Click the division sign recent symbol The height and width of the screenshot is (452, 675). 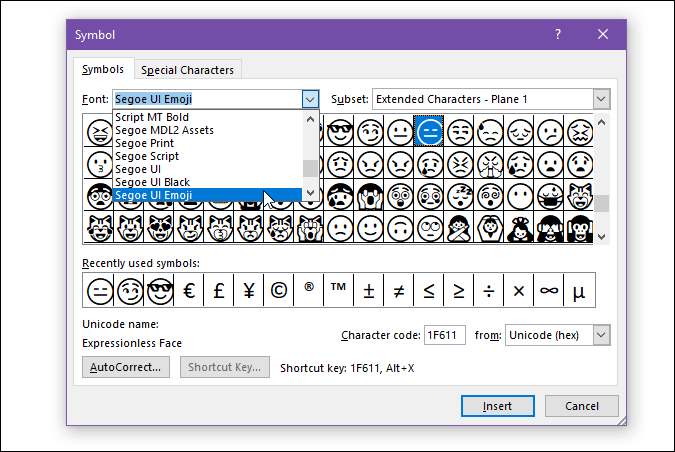click(488, 291)
